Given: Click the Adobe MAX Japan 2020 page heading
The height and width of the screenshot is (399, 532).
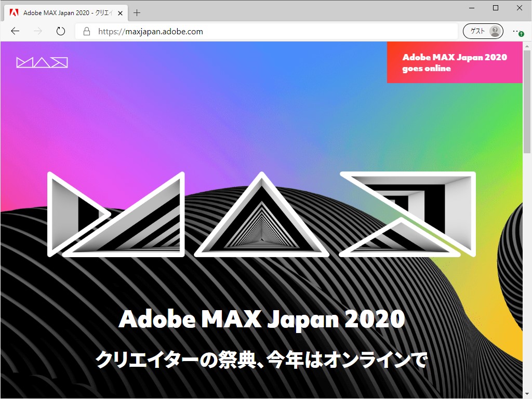Looking at the screenshot, I should click(x=262, y=319).
